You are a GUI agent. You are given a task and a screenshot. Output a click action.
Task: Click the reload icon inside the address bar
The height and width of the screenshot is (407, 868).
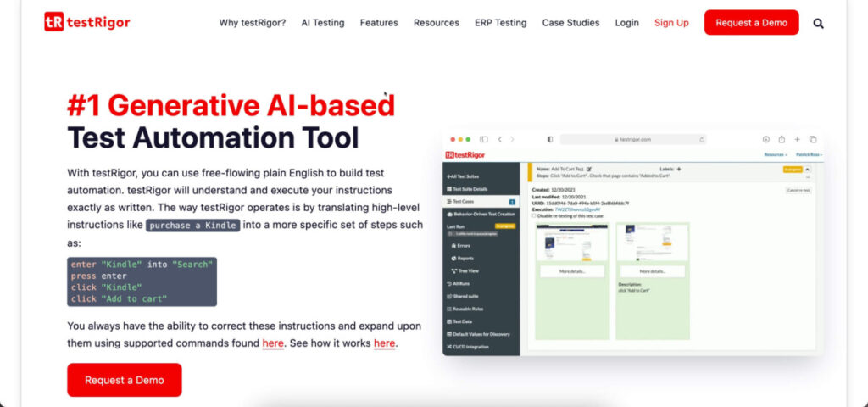tap(701, 140)
